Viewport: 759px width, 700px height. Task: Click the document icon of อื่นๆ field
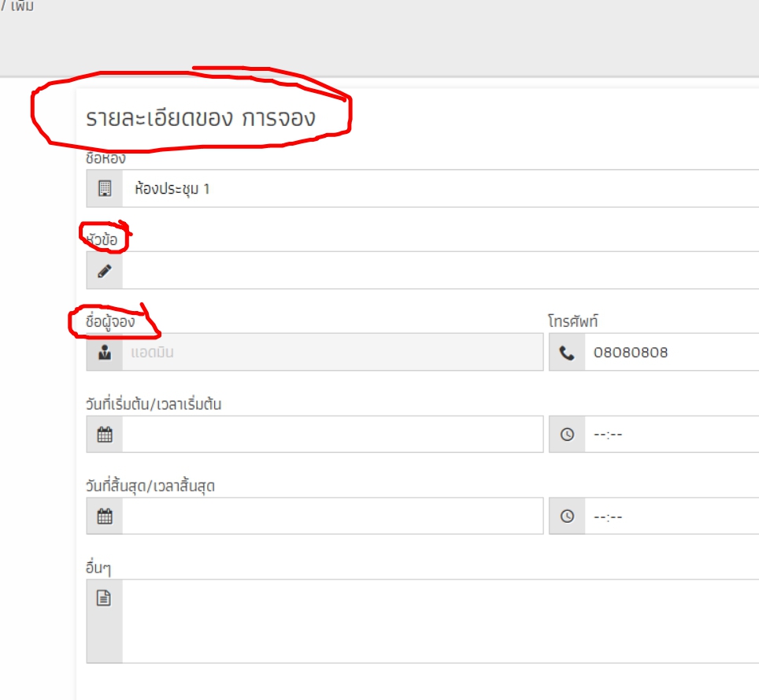tap(104, 598)
